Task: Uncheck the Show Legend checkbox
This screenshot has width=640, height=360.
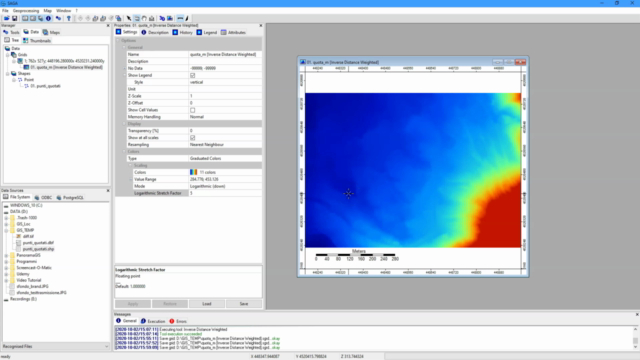Action: pyautogui.click(x=193, y=75)
